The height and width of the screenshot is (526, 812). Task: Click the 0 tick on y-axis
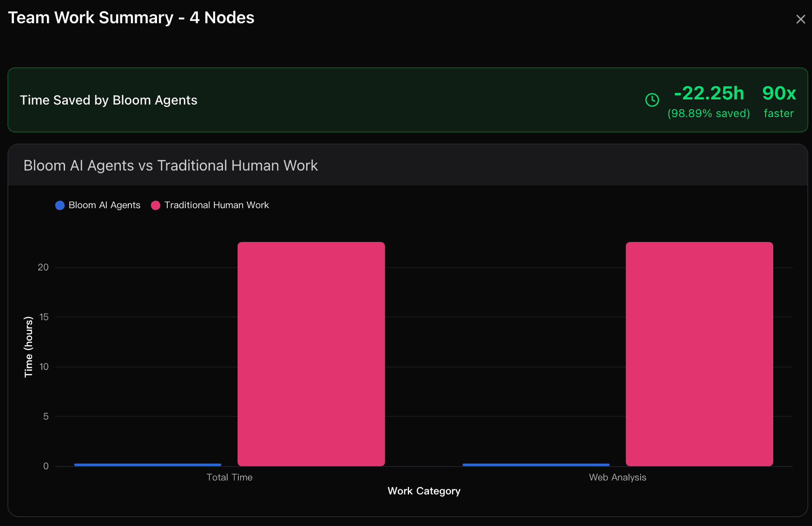pyautogui.click(x=46, y=466)
